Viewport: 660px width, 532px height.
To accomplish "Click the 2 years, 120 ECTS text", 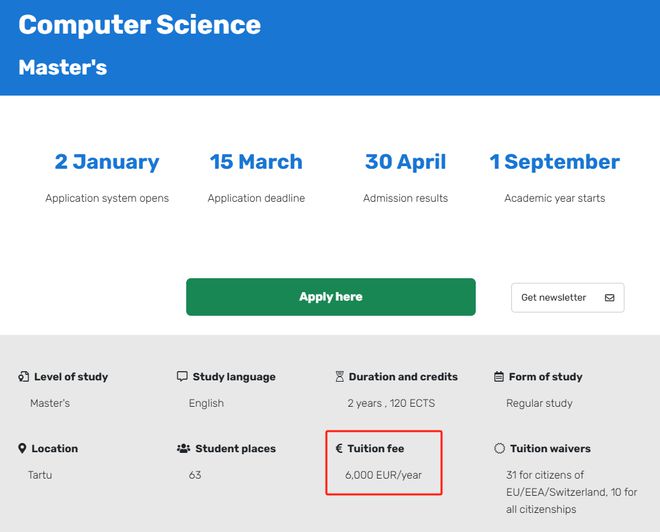I will click(391, 403).
